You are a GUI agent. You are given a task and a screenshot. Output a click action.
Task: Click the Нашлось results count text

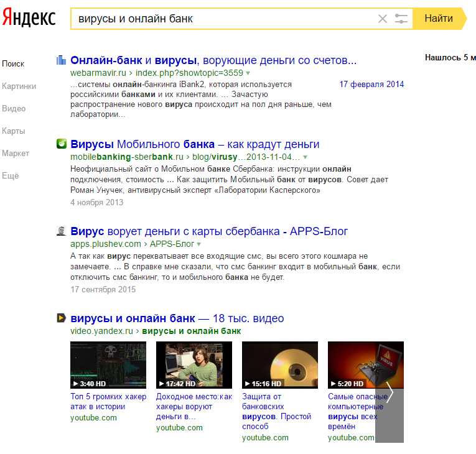[x=450, y=58]
